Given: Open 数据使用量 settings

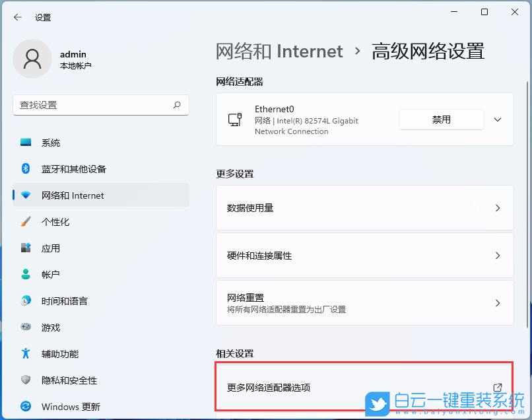Looking at the screenshot, I should coord(365,207).
